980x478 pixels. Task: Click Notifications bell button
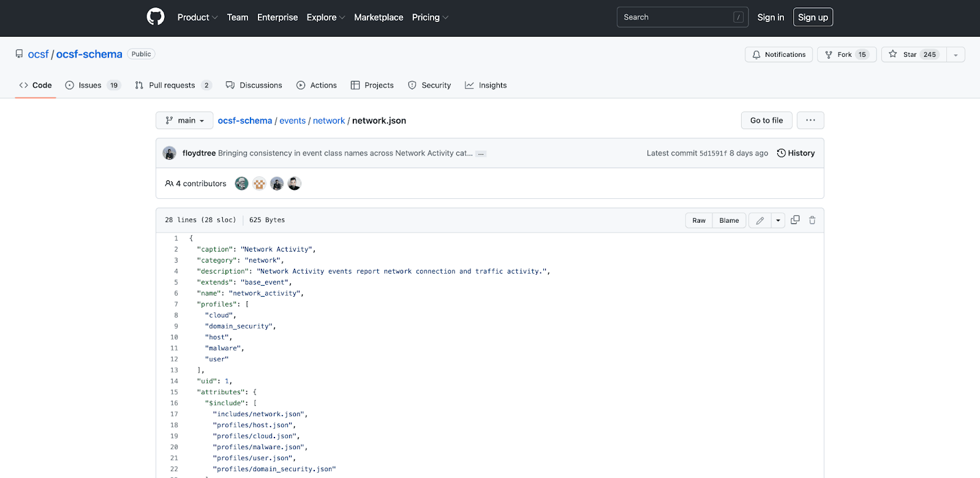(778, 54)
